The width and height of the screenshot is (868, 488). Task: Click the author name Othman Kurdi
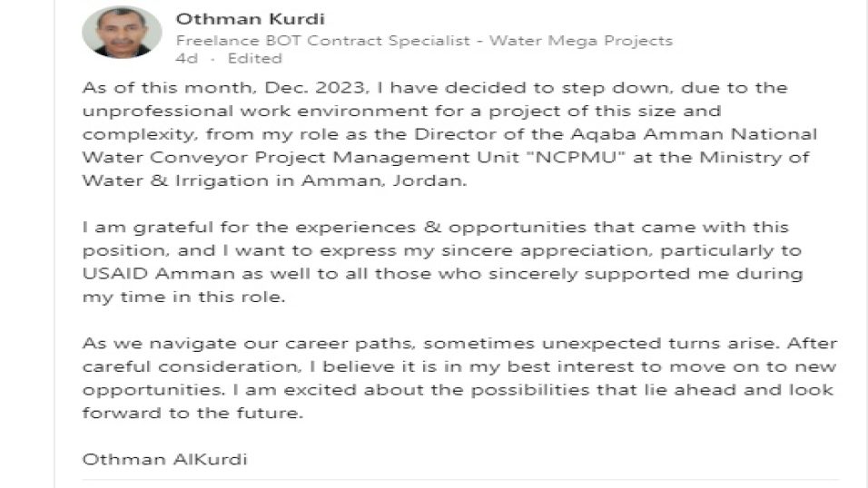click(x=251, y=19)
